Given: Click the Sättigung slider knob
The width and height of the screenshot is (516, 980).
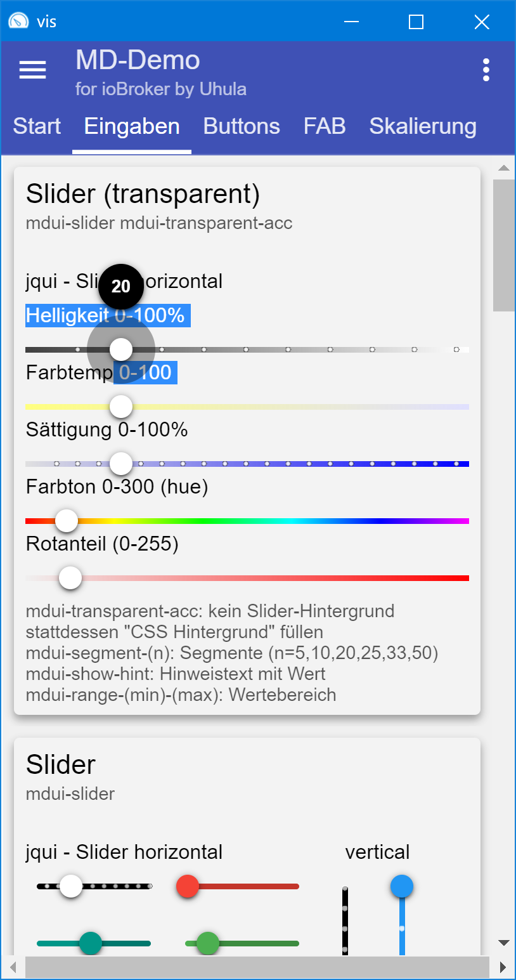Looking at the screenshot, I should [x=121, y=463].
